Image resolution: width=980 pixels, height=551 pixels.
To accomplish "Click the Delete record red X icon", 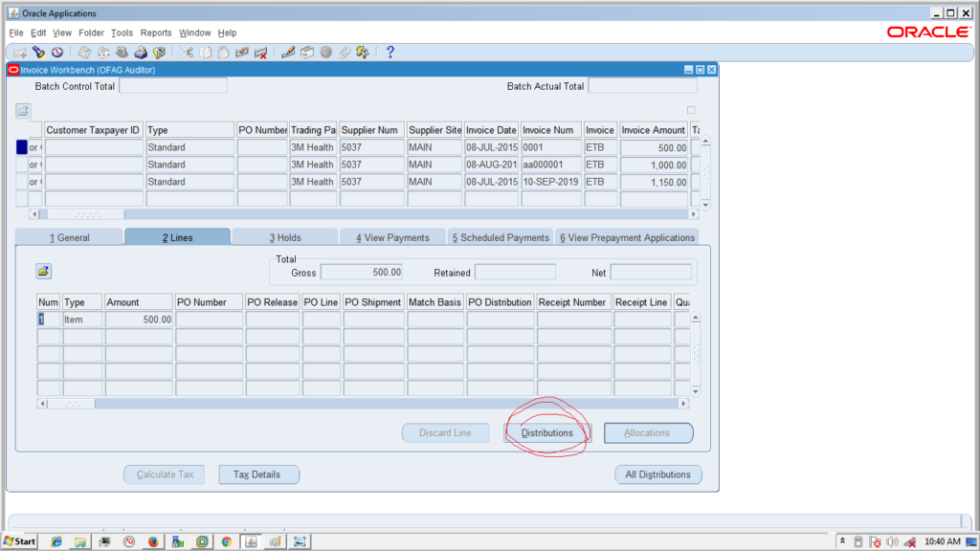I will pos(260,53).
